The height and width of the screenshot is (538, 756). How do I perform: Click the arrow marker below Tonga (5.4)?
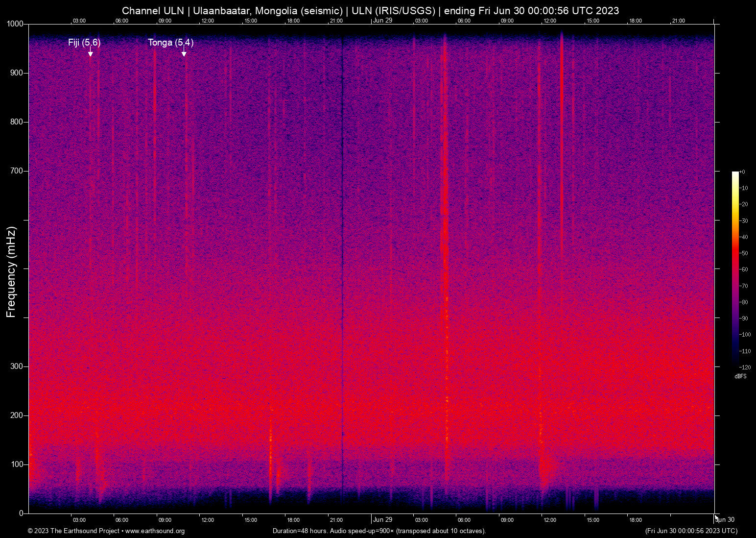(x=184, y=53)
